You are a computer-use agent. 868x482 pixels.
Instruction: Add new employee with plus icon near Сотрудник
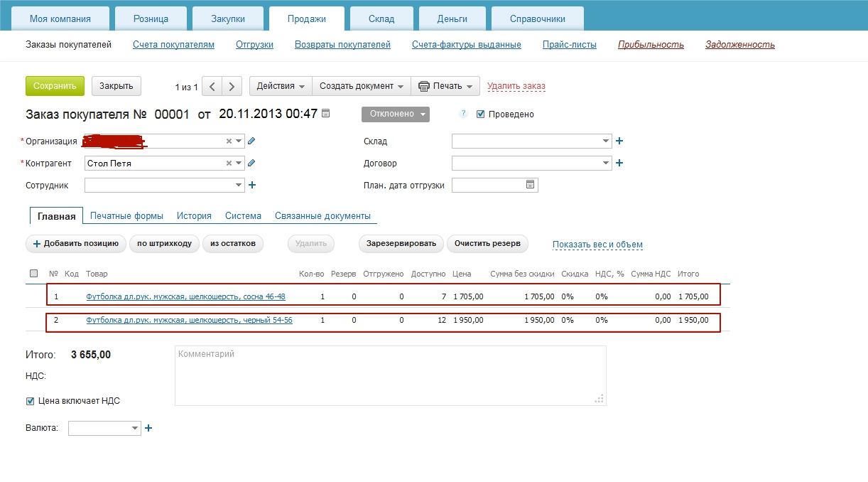252,185
